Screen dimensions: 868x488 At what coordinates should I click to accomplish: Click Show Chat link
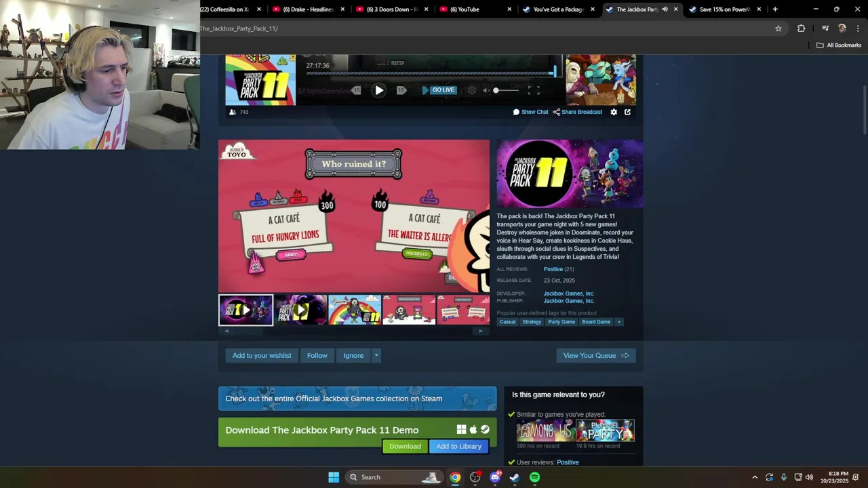click(x=530, y=112)
